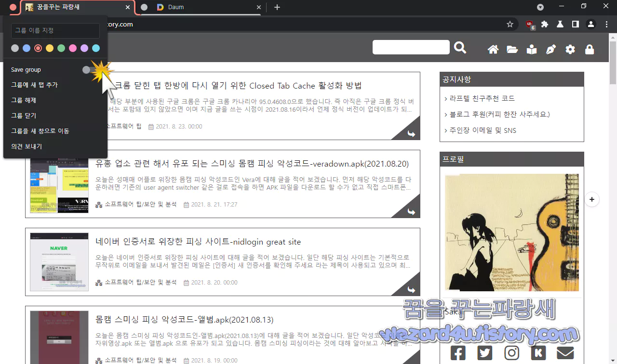The height and width of the screenshot is (364, 617).
Task: Open the blog admin gear icon
Action: click(570, 49)
